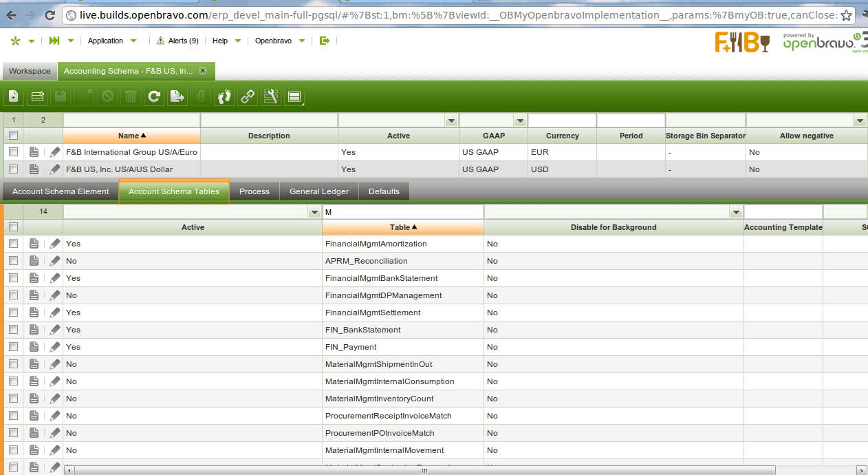Check the F&B International Group row checkbox
868x475 pixels.
pyautogui.click(x=13, y=152)
